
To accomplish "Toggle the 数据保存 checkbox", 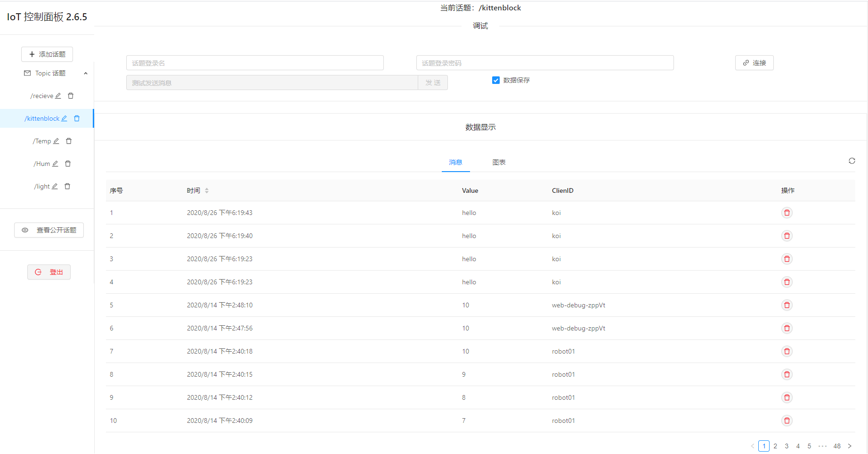I will (496, 80).
